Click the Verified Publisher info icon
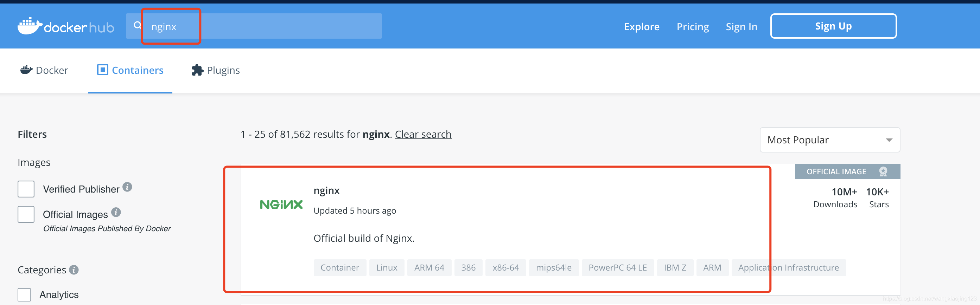This screenshot has width=980, height=305. (127, 187)
